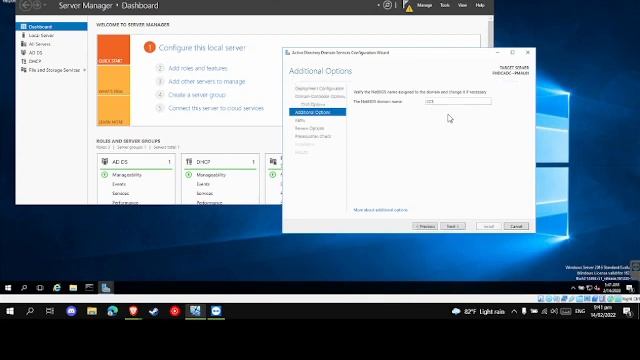This screenshot has width=640, height=360.
Task: Open navigation history dropdown beside forward arrow
Action: point(45,5)
